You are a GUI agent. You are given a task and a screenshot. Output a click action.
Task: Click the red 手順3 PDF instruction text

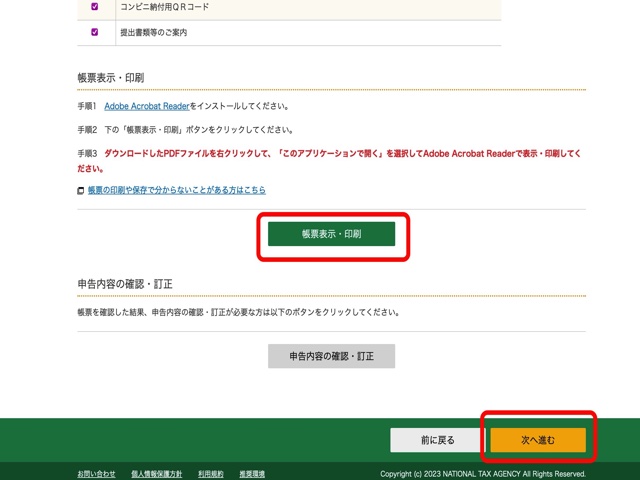(x=330, y=155)
